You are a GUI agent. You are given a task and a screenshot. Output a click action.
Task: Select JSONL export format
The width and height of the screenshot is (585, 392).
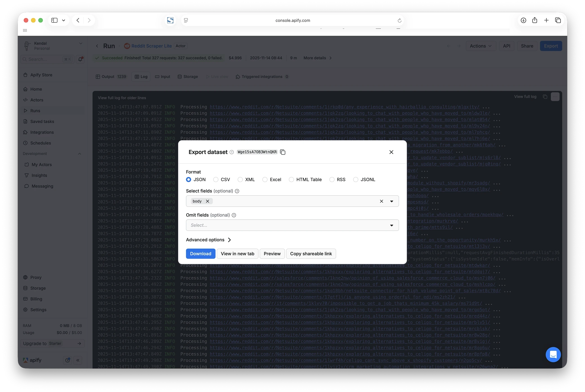(355, 180)
